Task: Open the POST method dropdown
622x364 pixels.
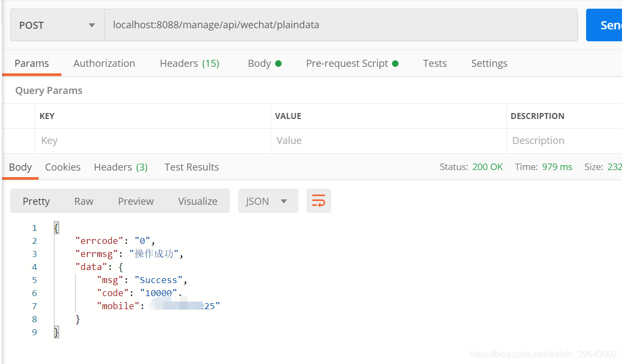Action: [58, 25]
